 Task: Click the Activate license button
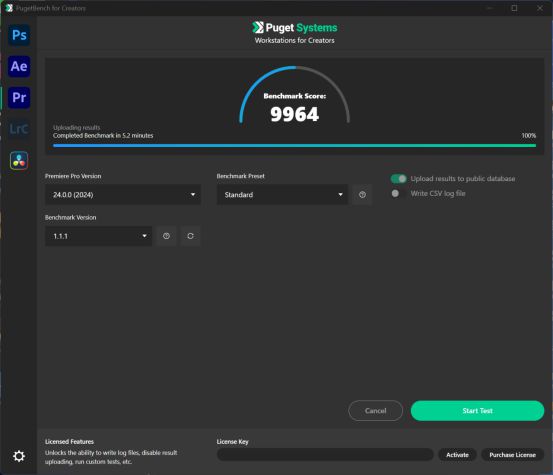457,455
